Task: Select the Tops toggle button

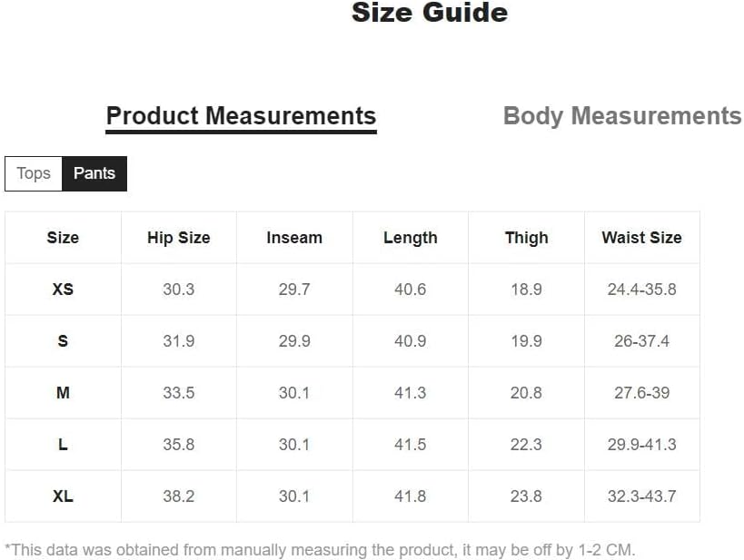Action: tap(34, 173)
